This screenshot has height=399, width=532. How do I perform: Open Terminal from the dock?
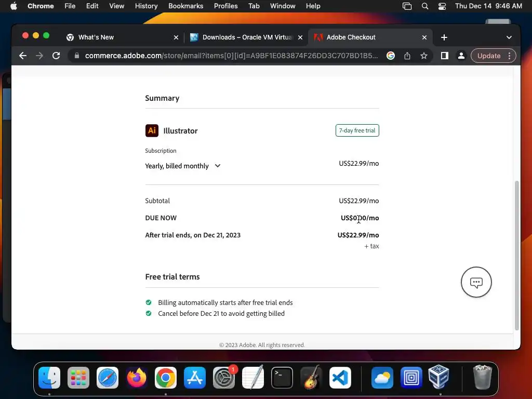point(282,378)
